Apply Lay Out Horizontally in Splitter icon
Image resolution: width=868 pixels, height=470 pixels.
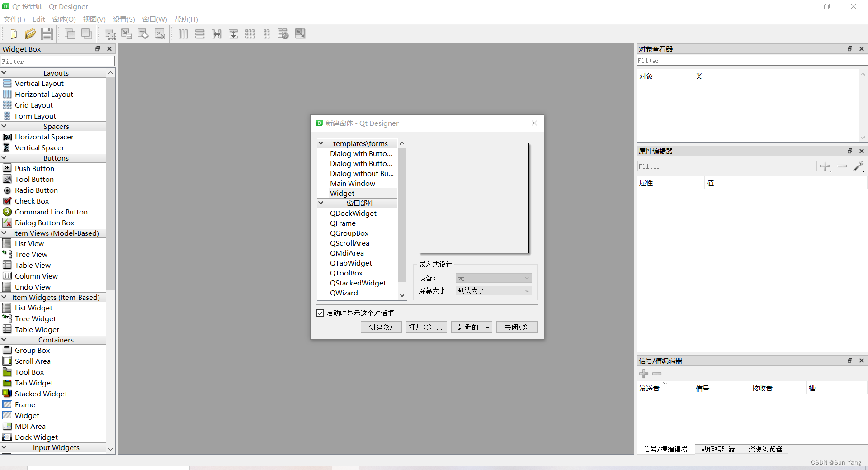pyautogui.click(x=217, y=34)
